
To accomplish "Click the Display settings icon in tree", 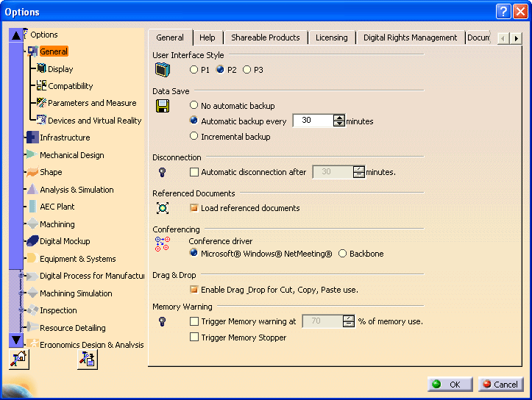I will point(41,68).
